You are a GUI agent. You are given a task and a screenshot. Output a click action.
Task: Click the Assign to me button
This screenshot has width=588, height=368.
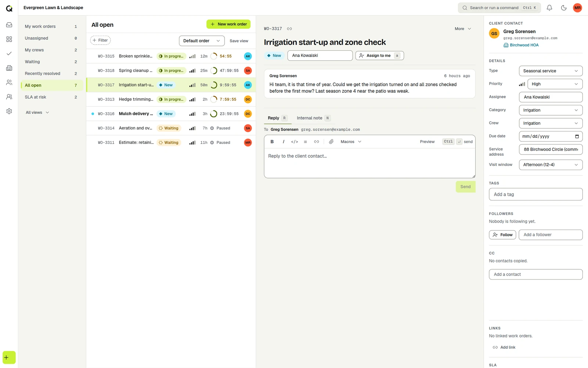(x=380, y=56)
